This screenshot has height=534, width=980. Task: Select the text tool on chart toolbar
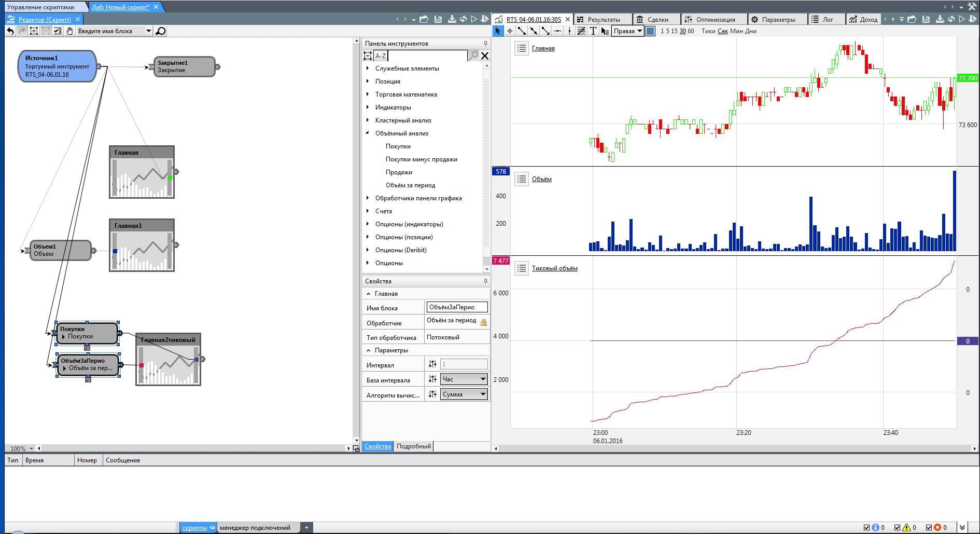tap(593, 31)
